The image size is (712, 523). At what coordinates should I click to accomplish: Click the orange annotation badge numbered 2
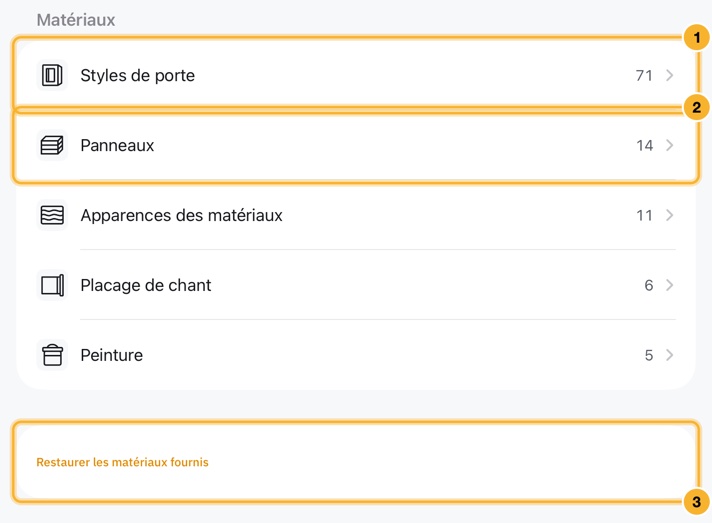pyautogui.click(x=697, y=108)
